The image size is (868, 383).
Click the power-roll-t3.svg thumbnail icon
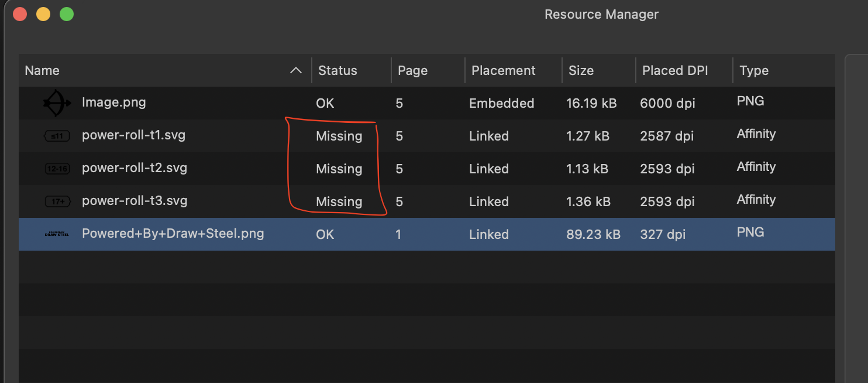[57, 202]
